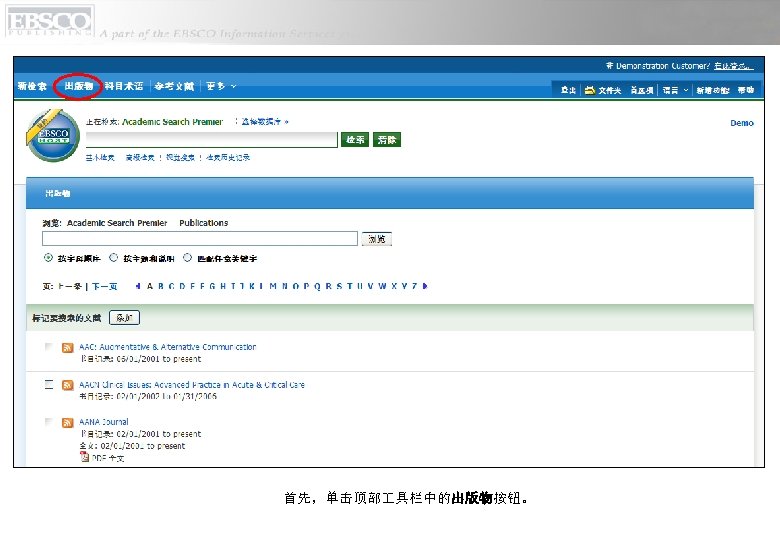
Task: Jump to letter S in alphabet index
Action: coord(339,286)
